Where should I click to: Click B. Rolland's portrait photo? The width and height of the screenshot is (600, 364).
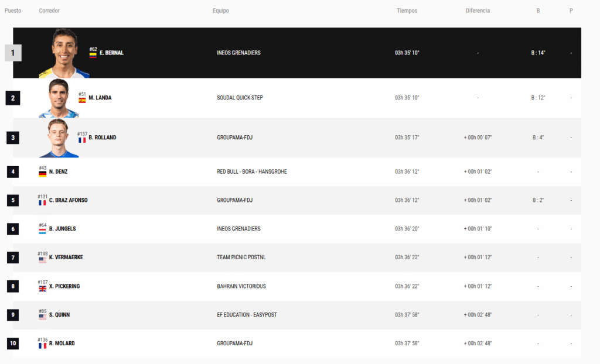click(x=59, y=138)
